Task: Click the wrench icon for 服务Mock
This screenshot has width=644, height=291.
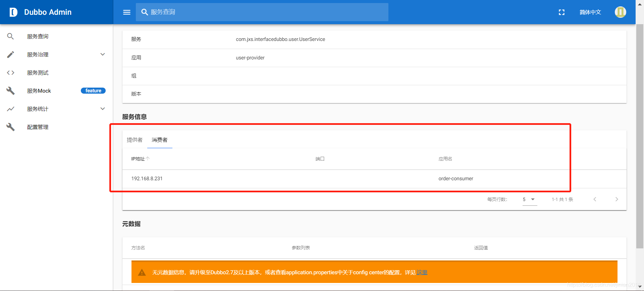Action: pos(10,91)
